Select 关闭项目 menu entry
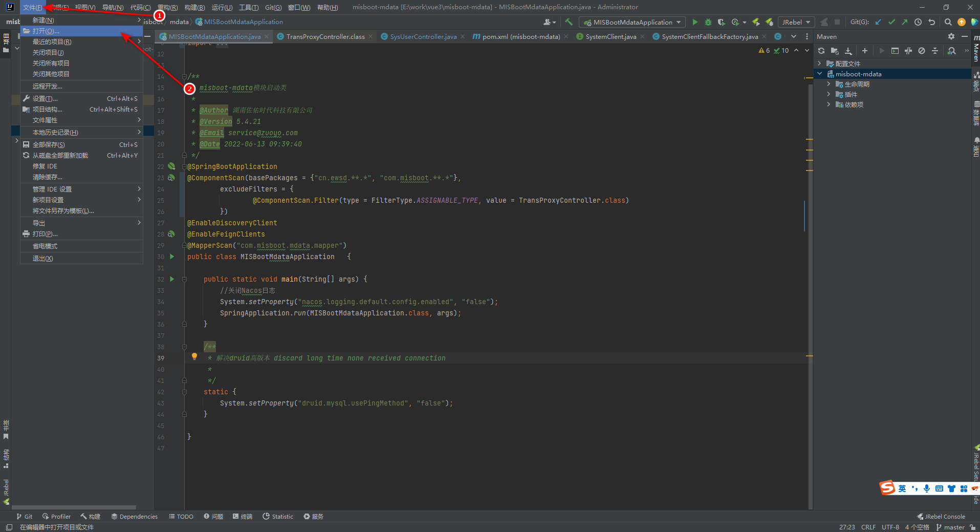The width and height of the screenshot is (980, 532). tap(81, 53)
